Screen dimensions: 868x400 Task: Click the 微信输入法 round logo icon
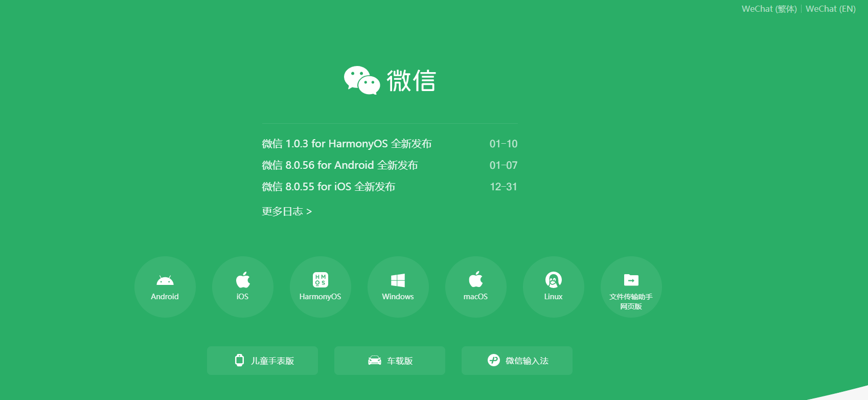(x=493, y=360)
